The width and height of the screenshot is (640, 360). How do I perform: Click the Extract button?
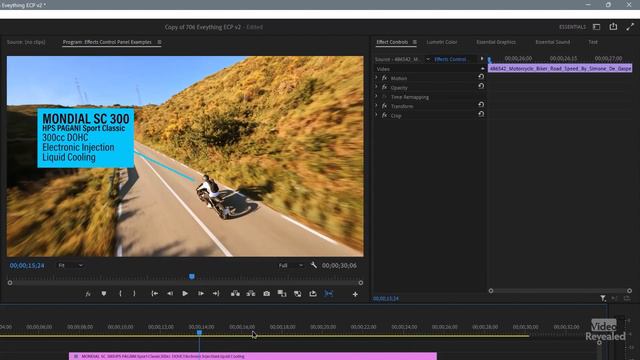tap(251, 293)
